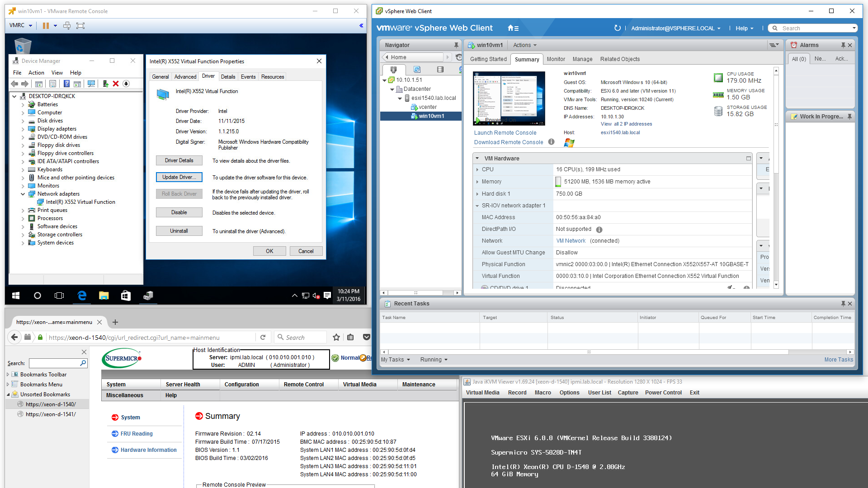Expand Display adapters in Device Manager
This screenshot has width=868, height=488.
(x=23, y=129)
